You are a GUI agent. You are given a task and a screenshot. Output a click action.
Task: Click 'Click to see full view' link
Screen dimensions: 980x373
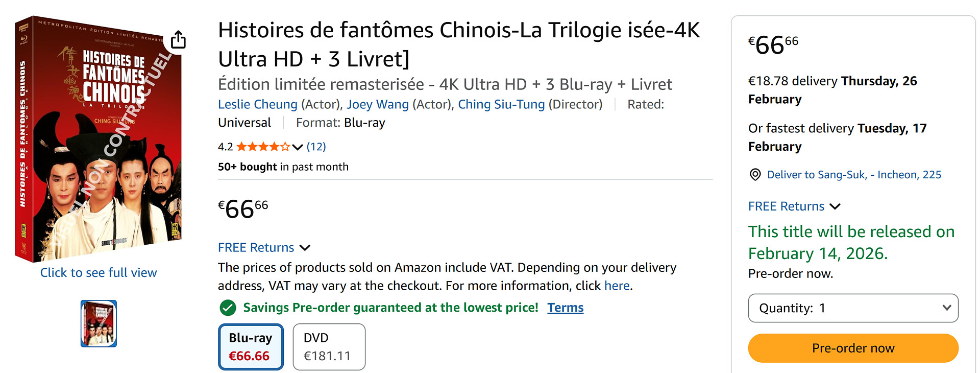[99, 273]
